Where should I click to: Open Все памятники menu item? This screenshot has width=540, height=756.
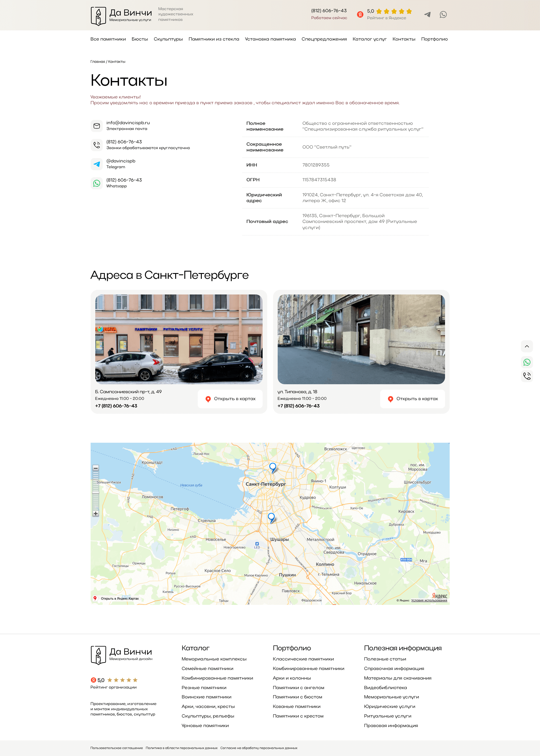point(108,39)
